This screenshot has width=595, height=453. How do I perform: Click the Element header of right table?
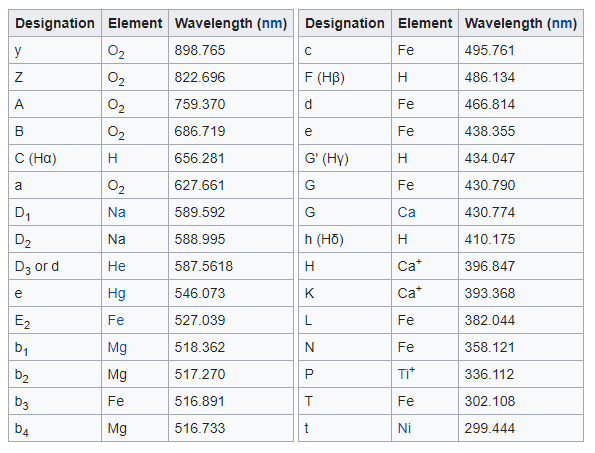pos(425,24)
